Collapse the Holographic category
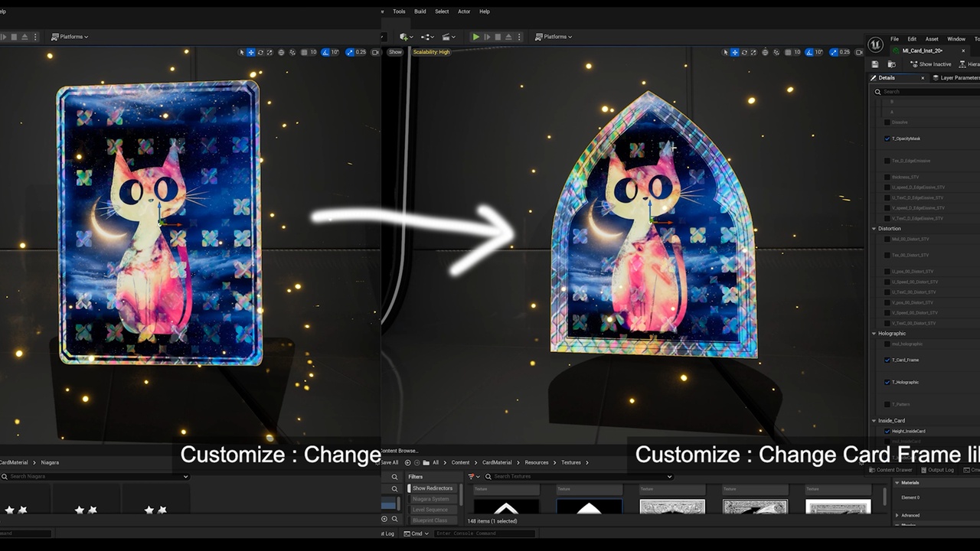980x551 pixels. pos(874,334)
